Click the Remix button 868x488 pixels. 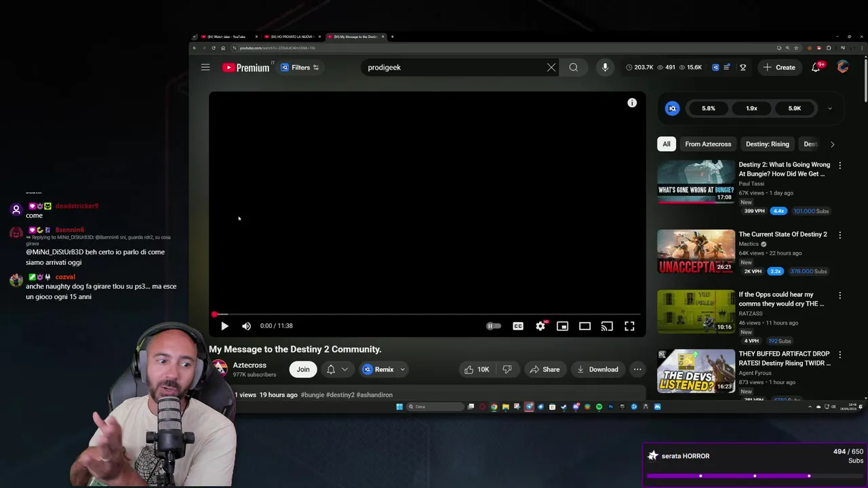click(378, 369)
